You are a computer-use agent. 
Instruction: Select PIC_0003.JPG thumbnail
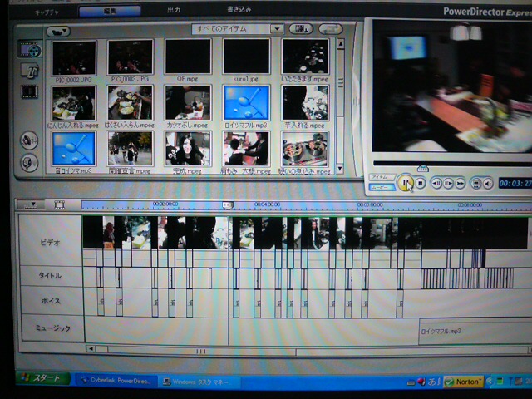[x=131, y=57]
